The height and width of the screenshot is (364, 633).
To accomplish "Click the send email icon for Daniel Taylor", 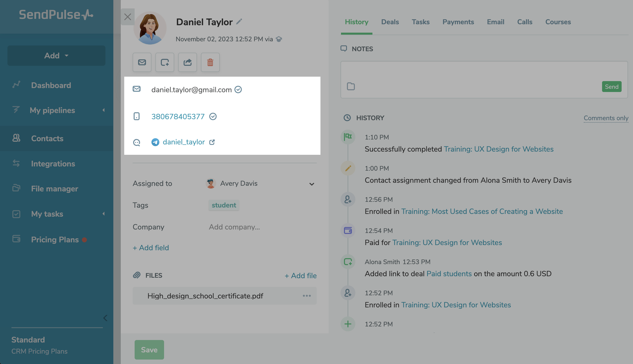I will pos(142,61).
